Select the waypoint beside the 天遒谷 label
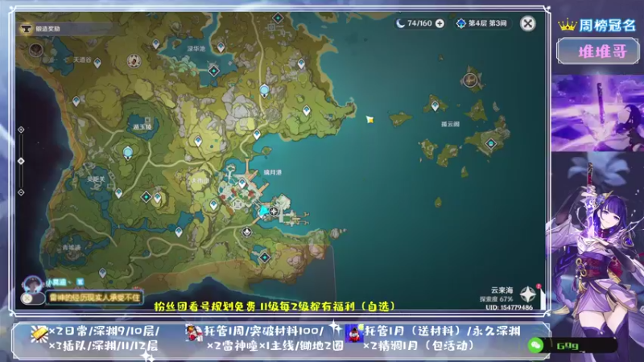The image size is (644, 362). click(97, 63)
